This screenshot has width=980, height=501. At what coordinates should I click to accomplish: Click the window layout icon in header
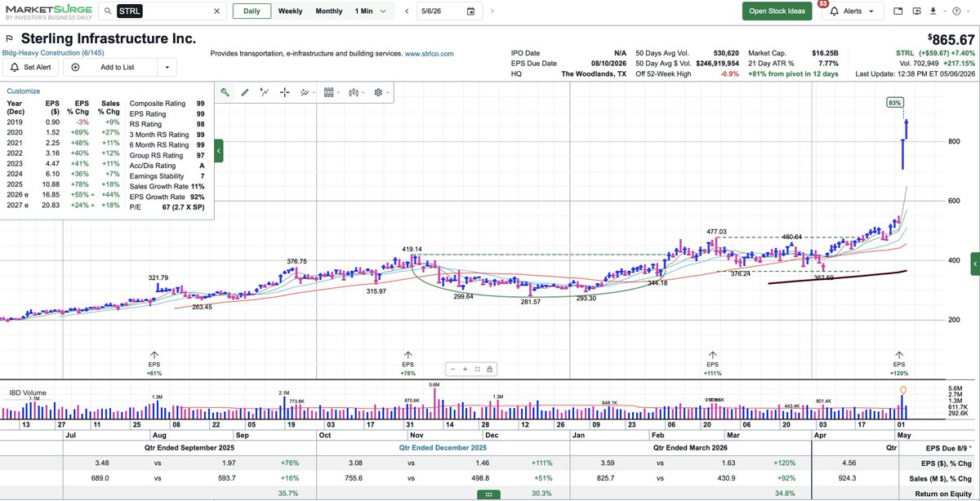click(898, 11)
